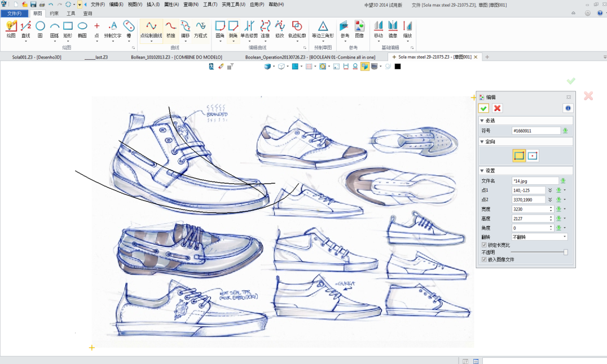This screenshot has width=607, height=364.
Task: Cancel edit with red X button
Action: click(497, 108)
